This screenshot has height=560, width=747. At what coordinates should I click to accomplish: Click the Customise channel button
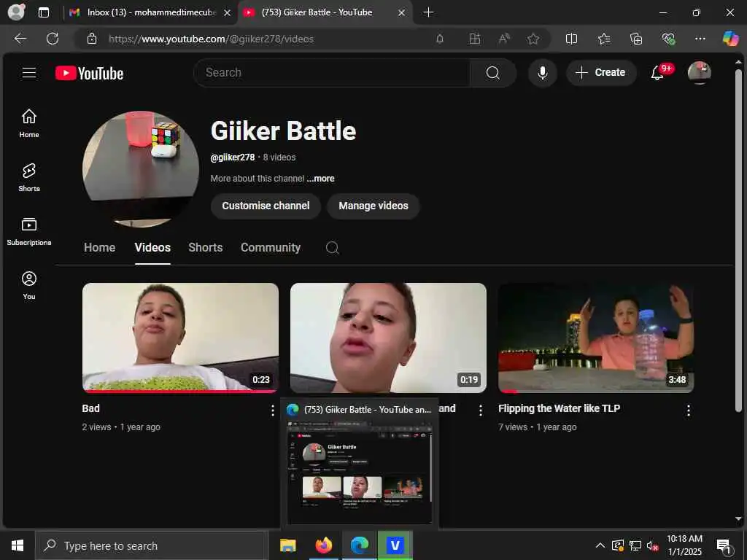click(266, 206)
